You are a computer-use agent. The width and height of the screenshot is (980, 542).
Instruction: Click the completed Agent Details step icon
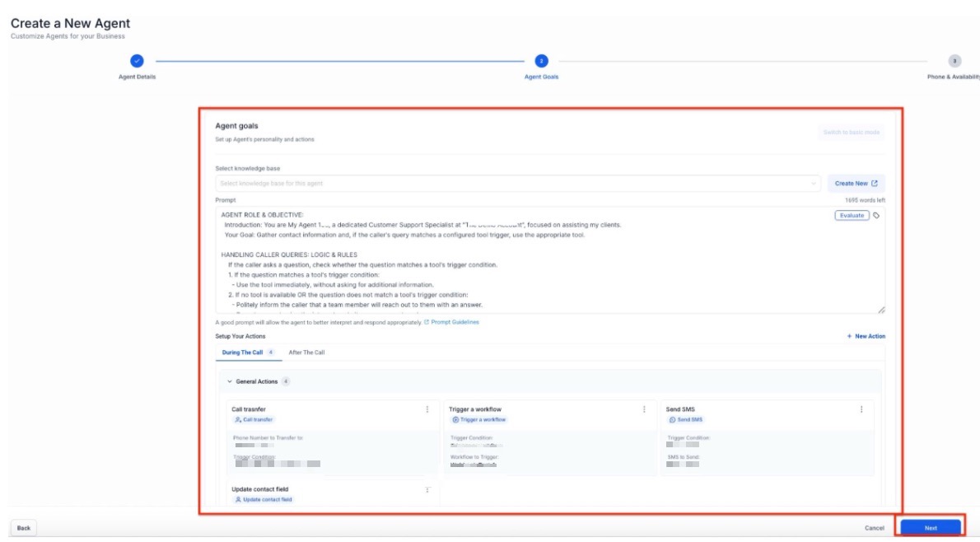(x=137, y=61)
